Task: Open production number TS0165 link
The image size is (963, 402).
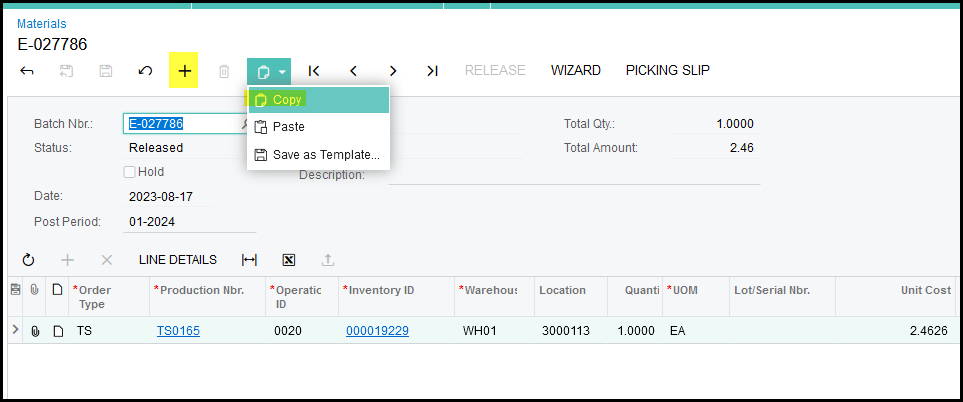Action: pyautogui.click(x=178, y=331)
